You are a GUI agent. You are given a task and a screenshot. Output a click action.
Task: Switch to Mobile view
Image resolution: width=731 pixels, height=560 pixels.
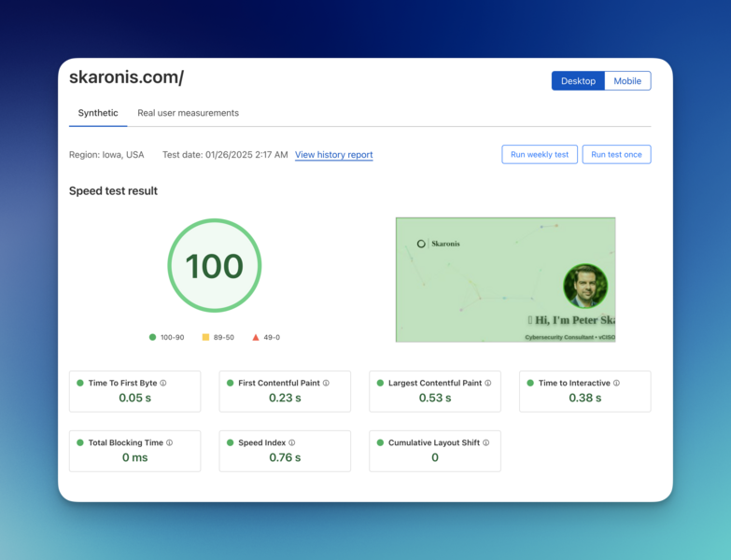(627, 81)
